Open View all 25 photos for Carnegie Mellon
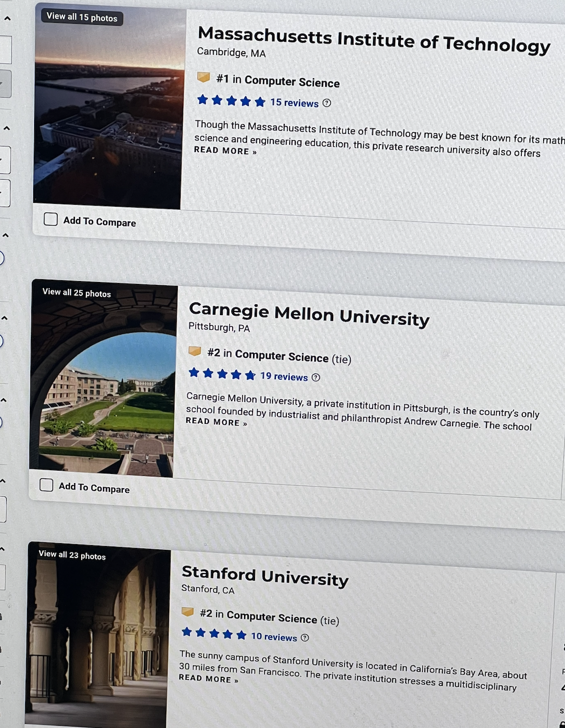The image size is (565, 728). [x=77, y=292]
